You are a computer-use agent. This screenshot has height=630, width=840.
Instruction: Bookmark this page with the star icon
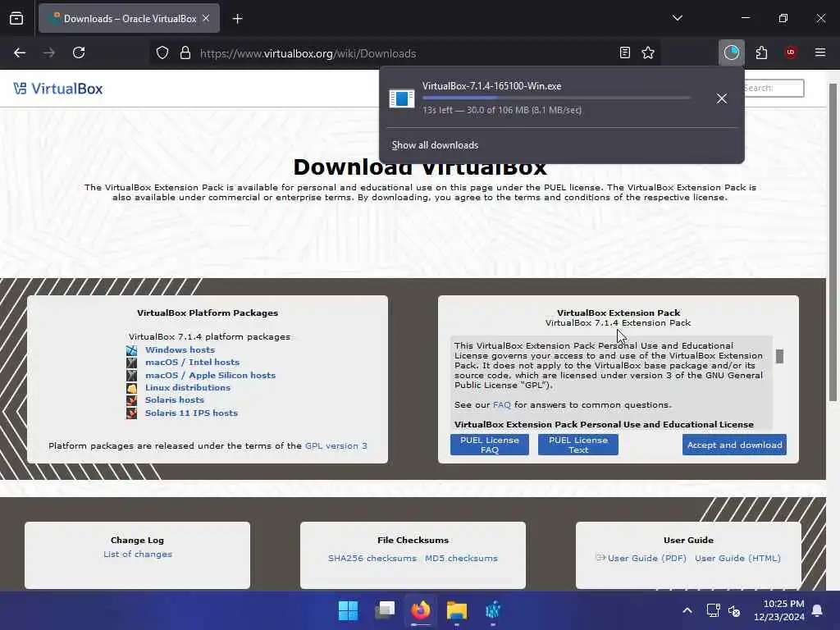[648, 52]
